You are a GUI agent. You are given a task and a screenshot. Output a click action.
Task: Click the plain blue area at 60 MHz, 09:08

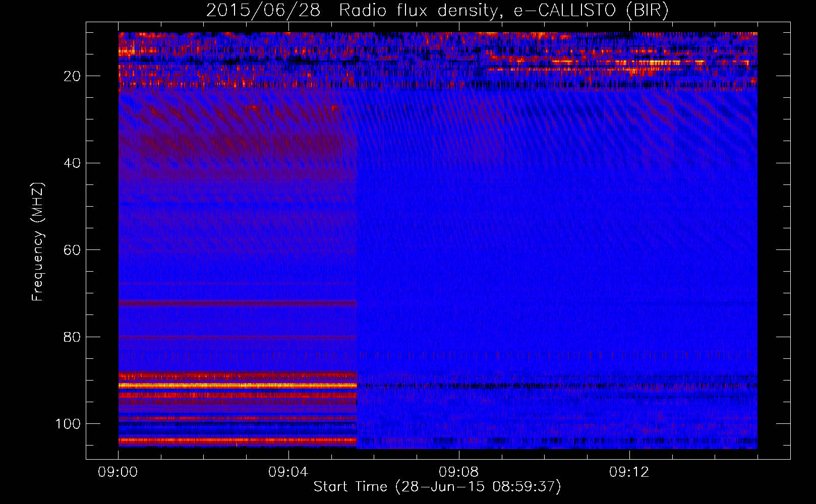pos(458,250)
